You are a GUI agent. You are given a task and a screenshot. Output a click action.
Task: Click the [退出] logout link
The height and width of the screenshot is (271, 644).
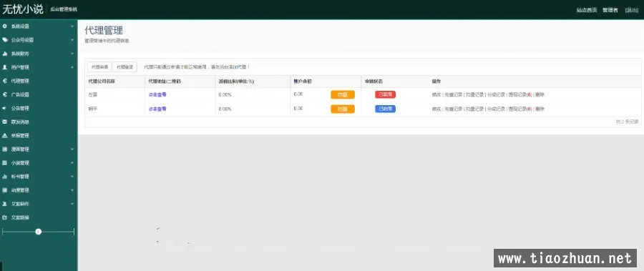coord(632,10)
